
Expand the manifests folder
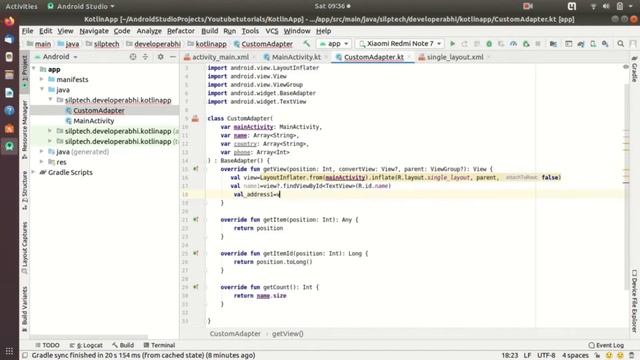click(42, 79)
